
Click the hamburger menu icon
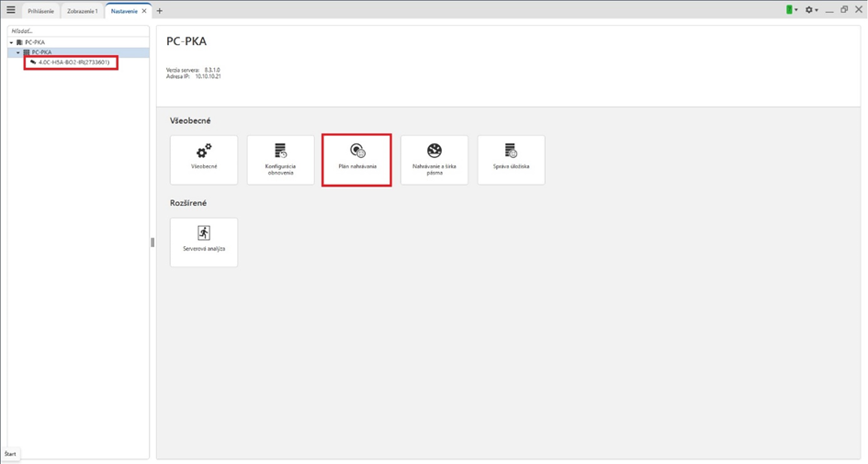point(11,10)
